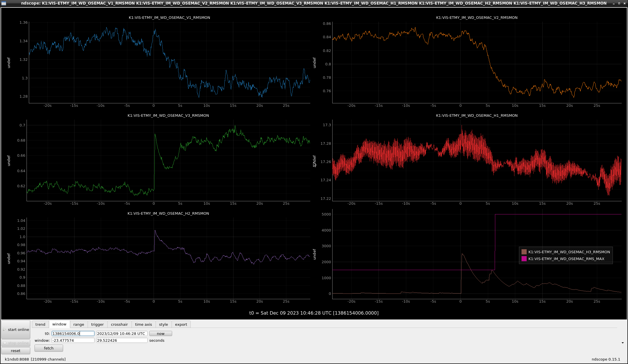Click the V3_RMSMON plot title
628x364 pixels.
click(168, 115)
